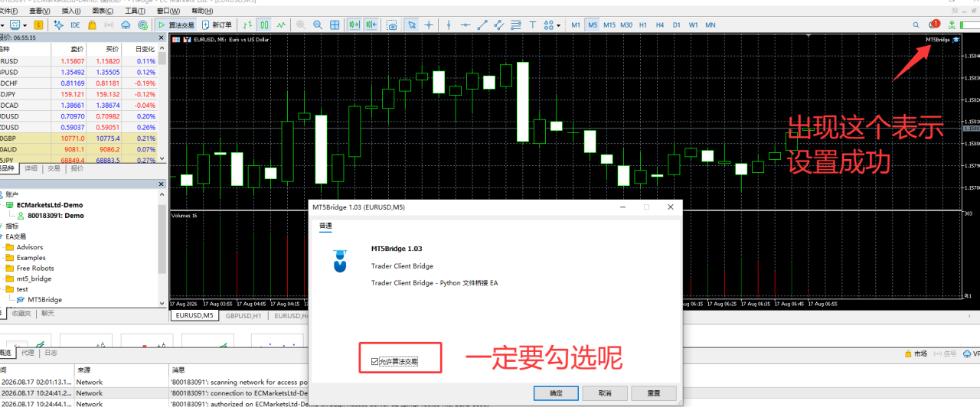Open the IDE MetaEditor toolbar icon

pos(75,25)
